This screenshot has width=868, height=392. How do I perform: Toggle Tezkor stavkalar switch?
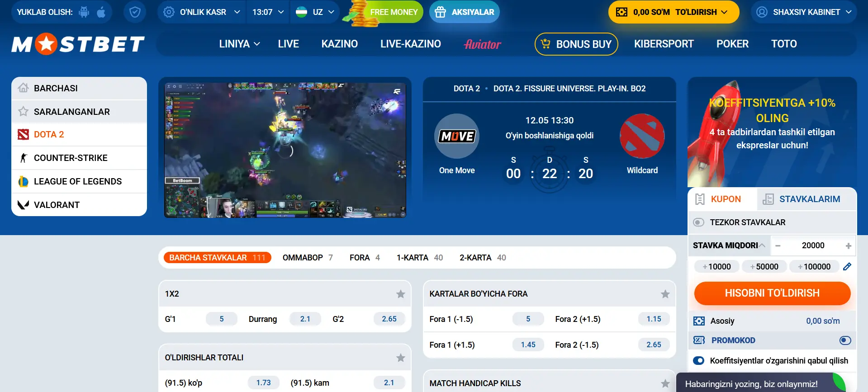click(x=699, y=222)
